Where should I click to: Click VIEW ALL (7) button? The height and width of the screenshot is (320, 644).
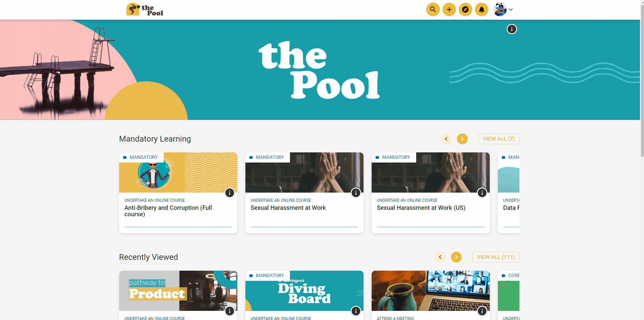(499, 139)
